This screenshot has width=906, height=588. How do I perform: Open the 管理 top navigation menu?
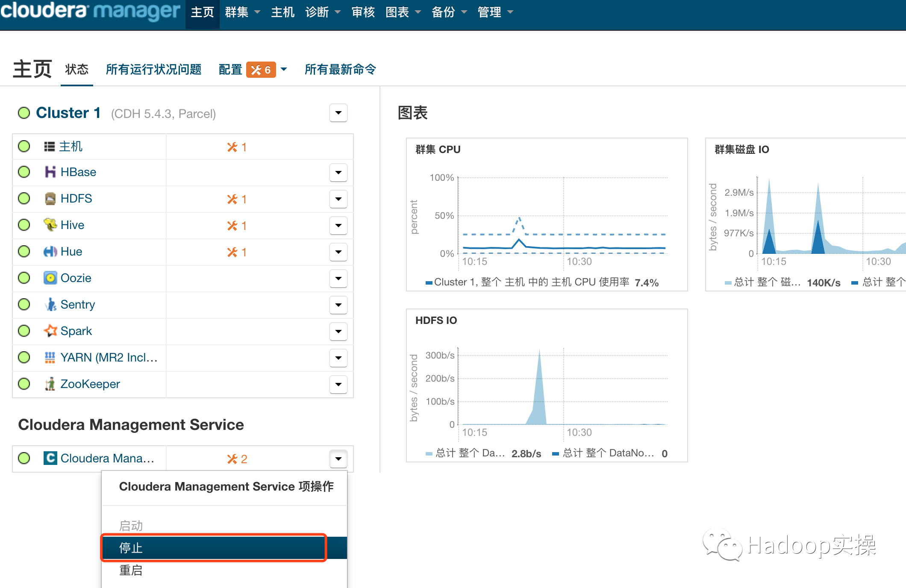coord(495,12)
